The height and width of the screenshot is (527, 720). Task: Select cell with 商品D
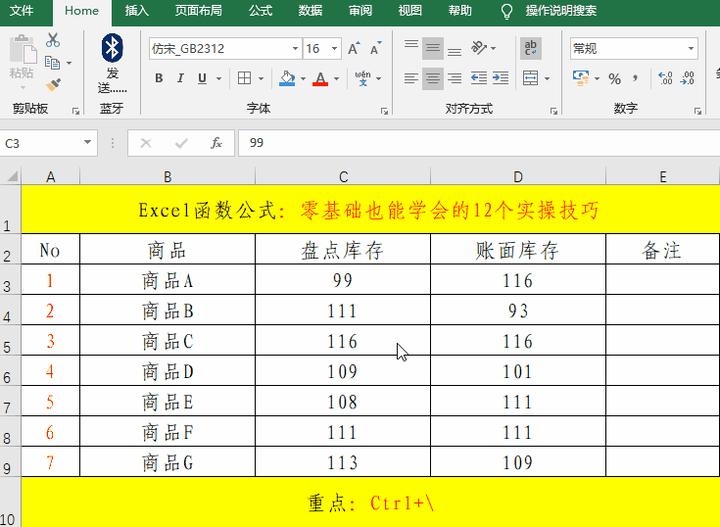pyautogui.click(x=168, y=371)
